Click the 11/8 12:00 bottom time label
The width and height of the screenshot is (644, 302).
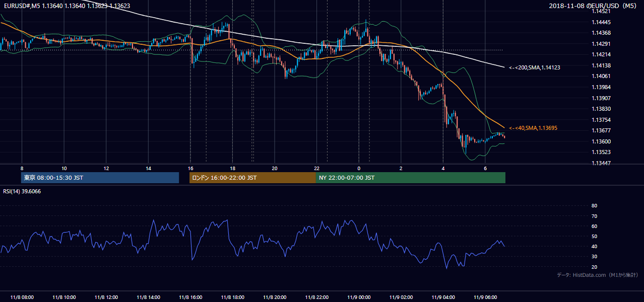click(106, 297)
